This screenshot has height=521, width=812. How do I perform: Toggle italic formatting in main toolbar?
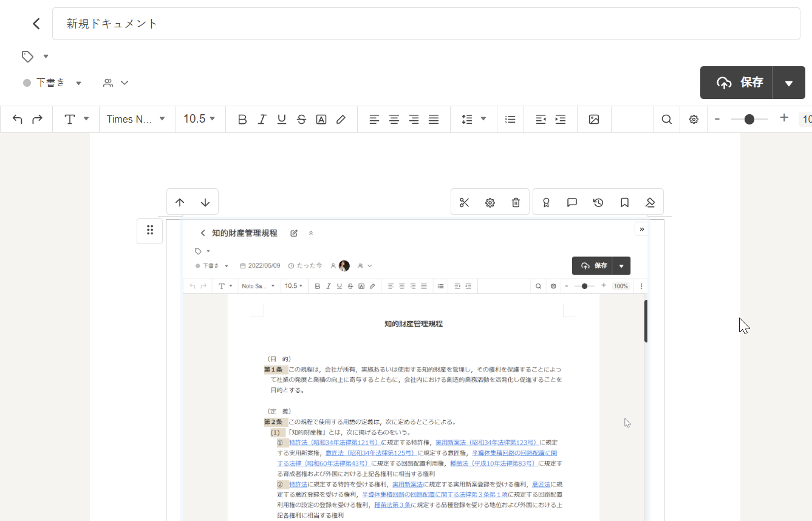tap(262, 120)
